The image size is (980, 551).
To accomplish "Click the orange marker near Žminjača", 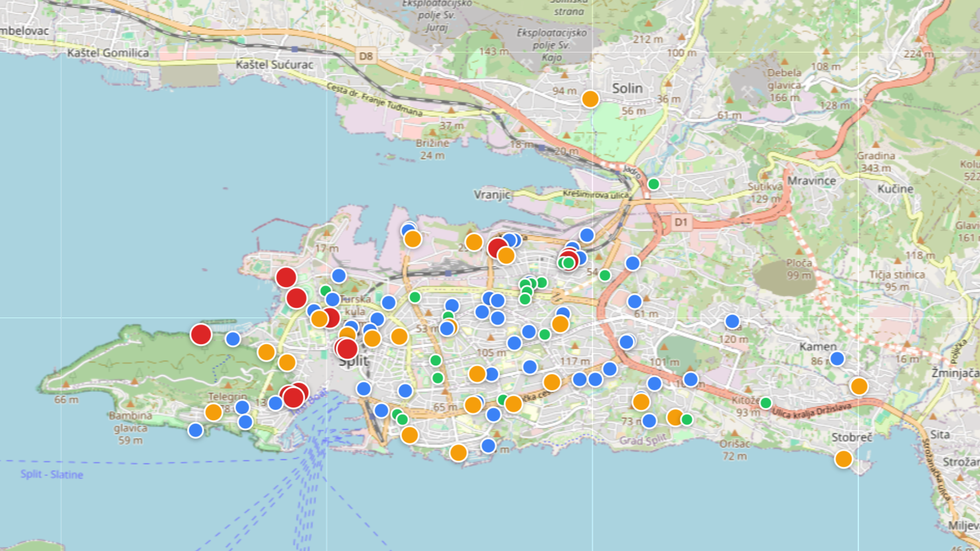I will pos(859,386).
